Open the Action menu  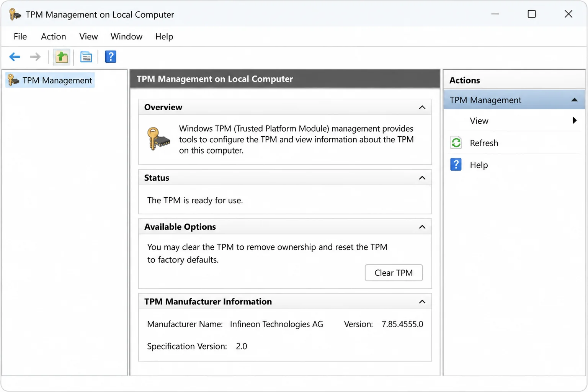click(53, 36)
